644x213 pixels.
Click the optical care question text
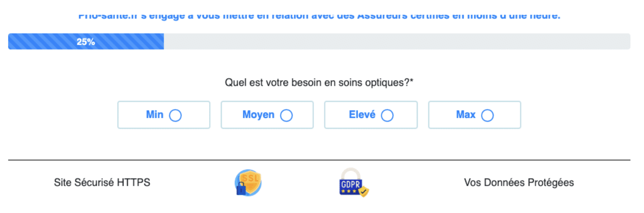click(x=316, y=83)
